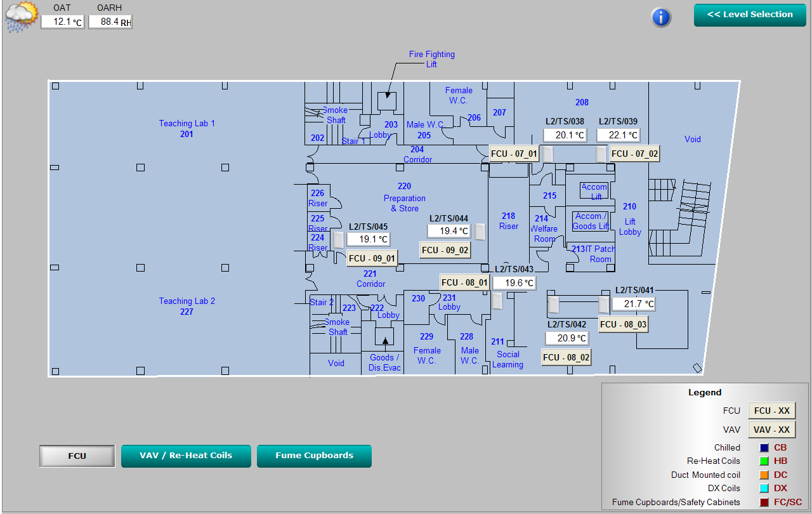Open the FCU - 09_01 unit
This screenshot has height=514, width=812.
pyautogui.click(x=372, y=258)
